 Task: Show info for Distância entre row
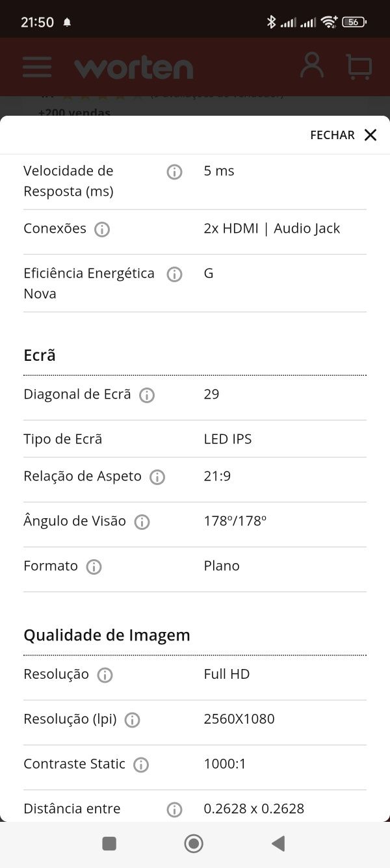174,809
